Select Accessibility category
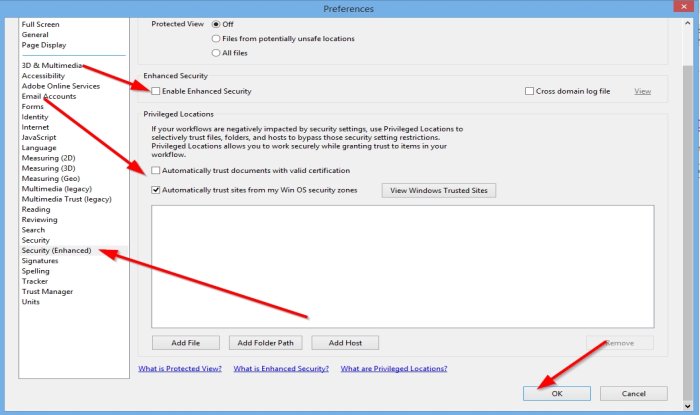700x415 pixels. [43, 76]
